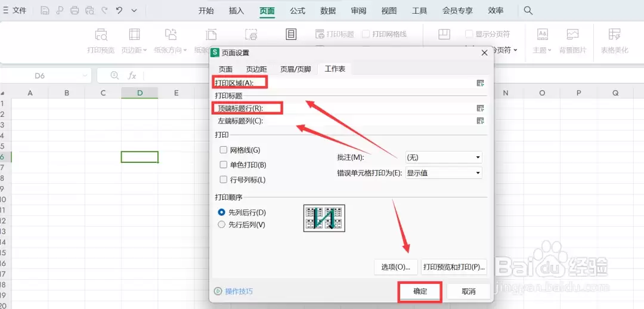Select the 先列后行 radio button
The image size is (644, 309).
[222, 212]
